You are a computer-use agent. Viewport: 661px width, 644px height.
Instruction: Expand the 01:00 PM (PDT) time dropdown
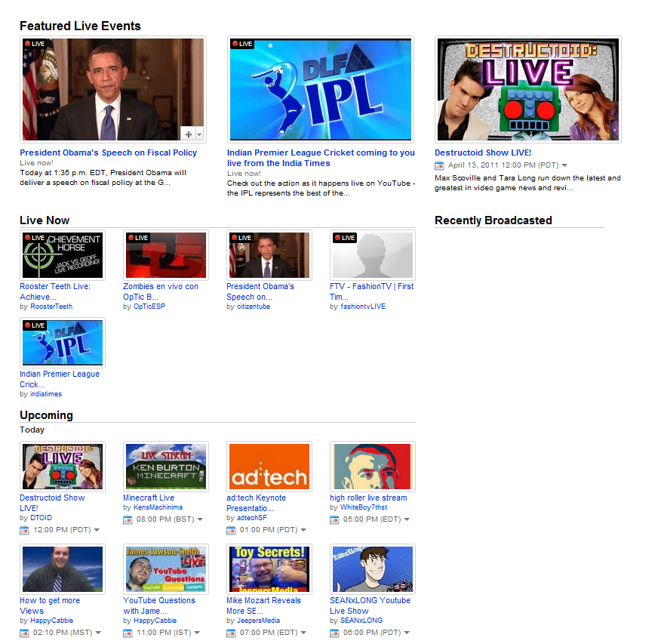click(x=303, y=530)
